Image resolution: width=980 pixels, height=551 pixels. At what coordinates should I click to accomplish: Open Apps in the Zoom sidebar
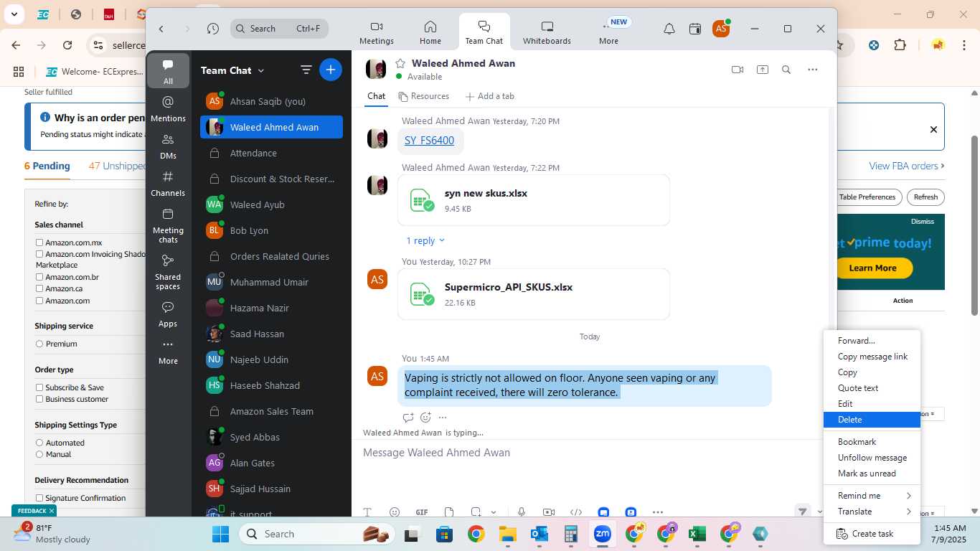pyautogui.click(x=168, y=314)
